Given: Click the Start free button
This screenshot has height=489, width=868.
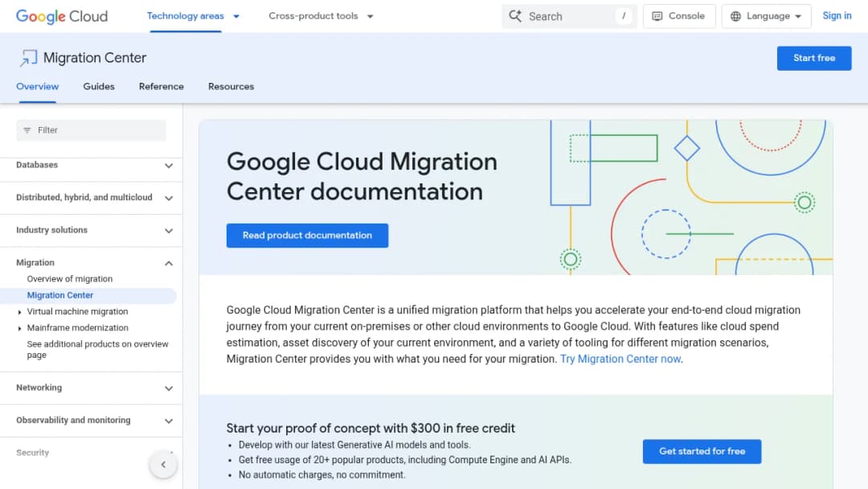Looking at the screenshot, I should click(x=813, y=58).
